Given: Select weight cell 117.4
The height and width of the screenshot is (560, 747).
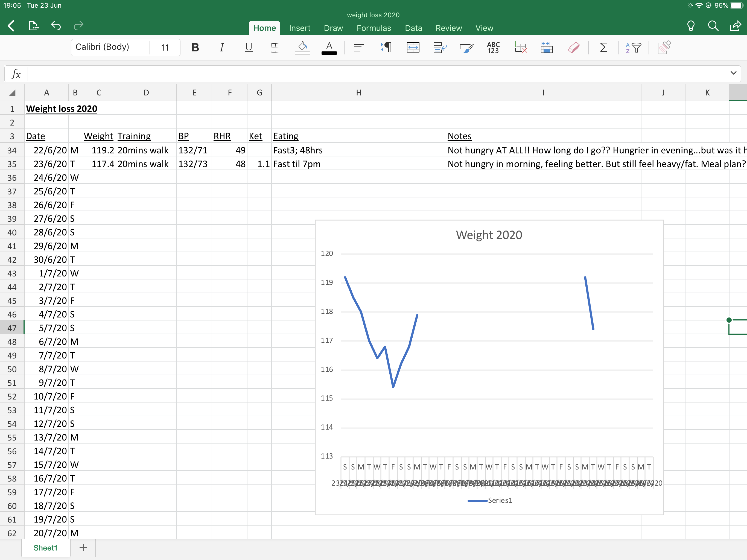Looking at the screenshot, I should (x=99, y=164).
